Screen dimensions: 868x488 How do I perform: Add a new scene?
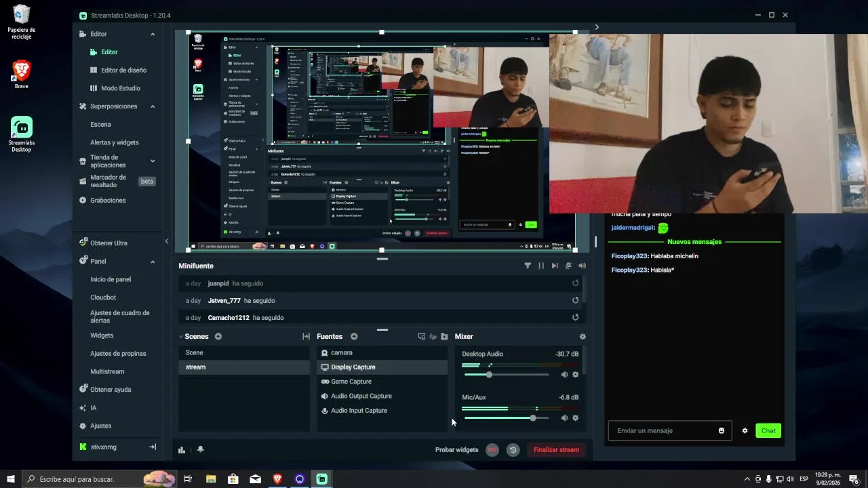click(x=218, y=337)
